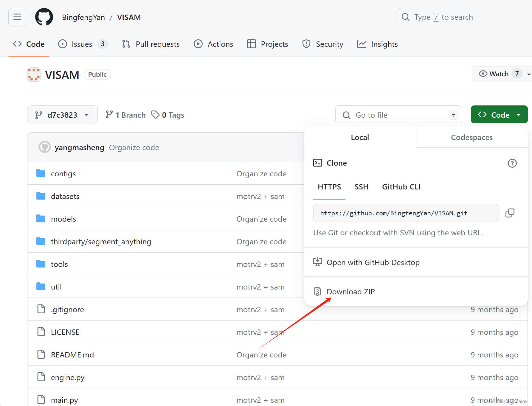Click the header Organize code commit message
This screenshot has width=532, height=406.
134,147
